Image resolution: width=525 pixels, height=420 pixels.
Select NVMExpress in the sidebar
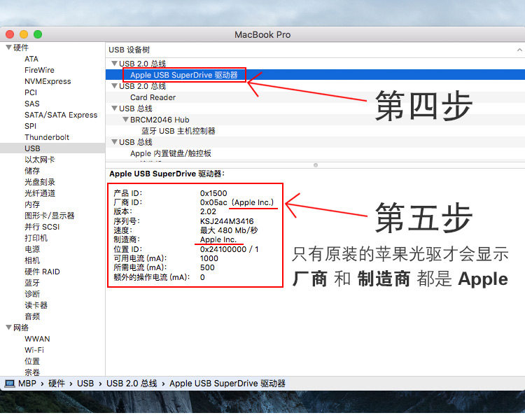[48, 81]
